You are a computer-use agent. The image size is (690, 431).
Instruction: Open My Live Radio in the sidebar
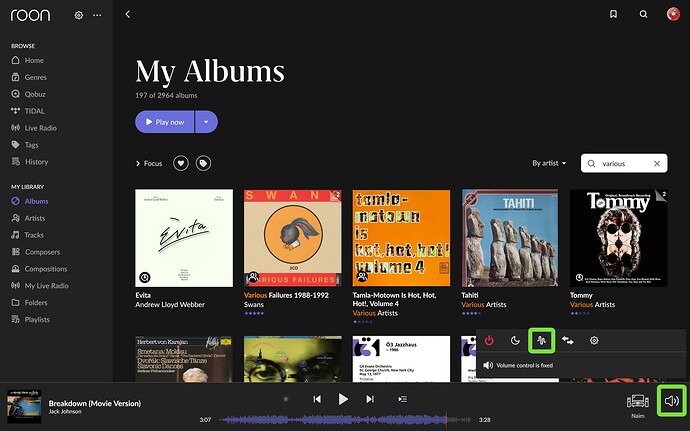(x=40, y=285)
